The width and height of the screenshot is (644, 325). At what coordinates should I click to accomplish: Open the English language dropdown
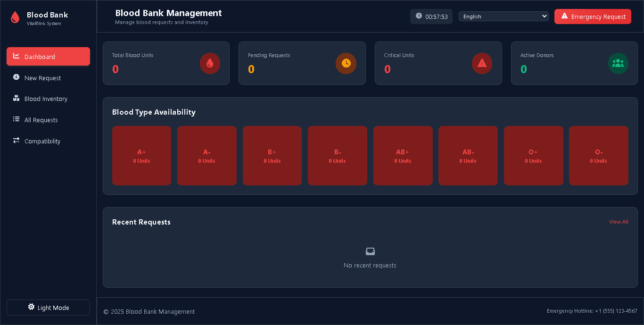[x=503, y=16]
